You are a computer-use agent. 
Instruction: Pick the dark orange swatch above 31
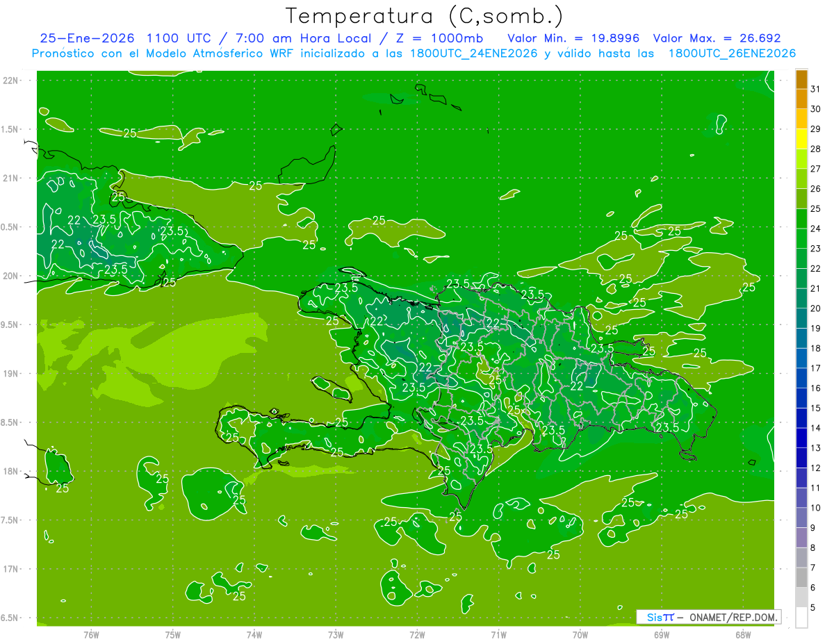click(801, 79)
